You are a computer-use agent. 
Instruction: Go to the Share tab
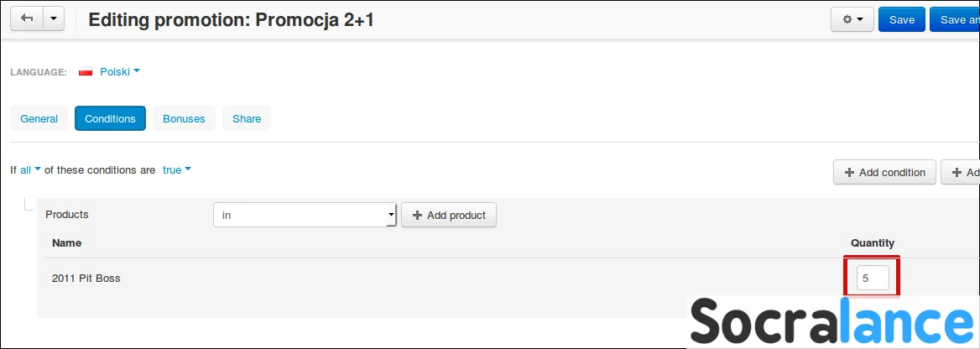coord(246,118)
